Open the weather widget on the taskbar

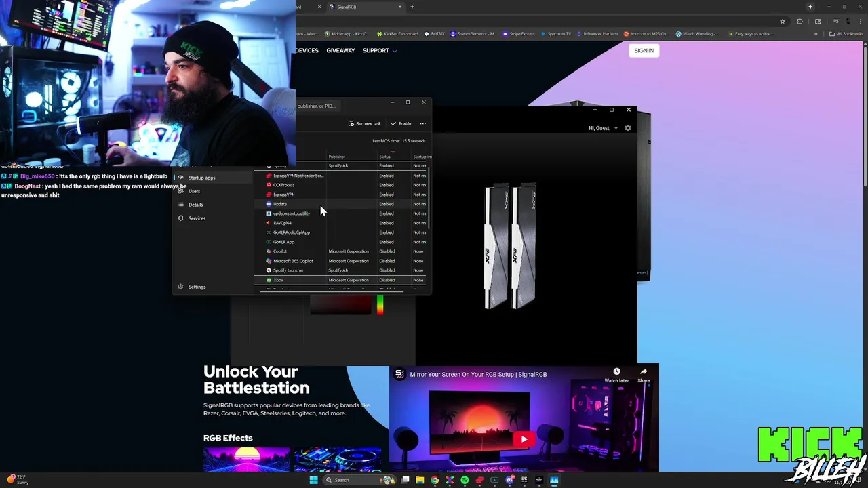coord(17,479)
